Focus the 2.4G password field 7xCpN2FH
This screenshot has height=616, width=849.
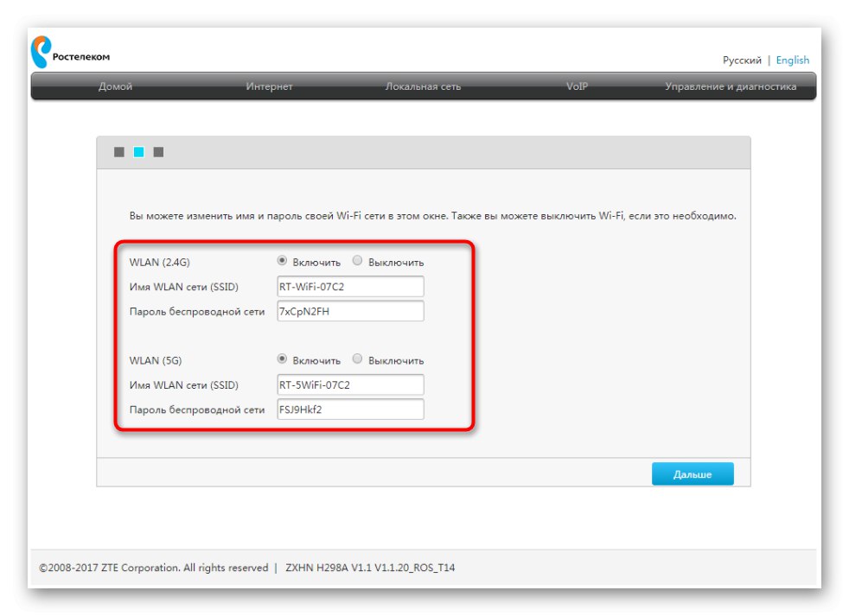(350, 311)
